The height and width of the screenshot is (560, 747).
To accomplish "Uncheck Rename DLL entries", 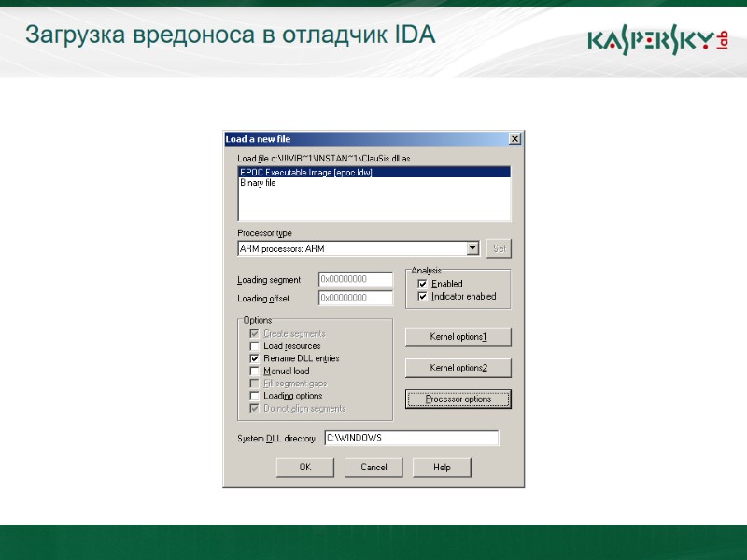I will [x=254, y=357].
